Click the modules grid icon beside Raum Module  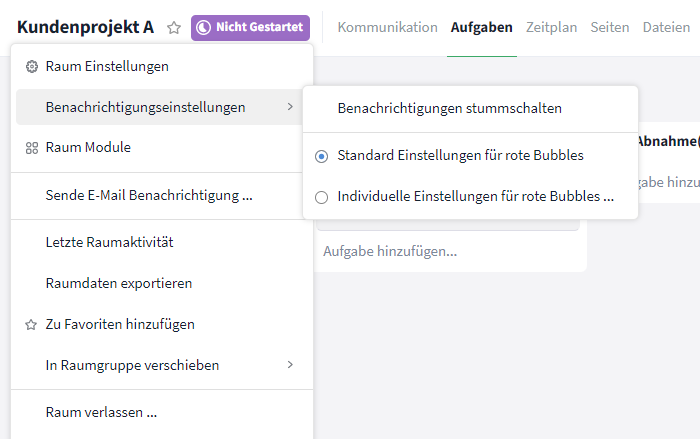point(32,148)
